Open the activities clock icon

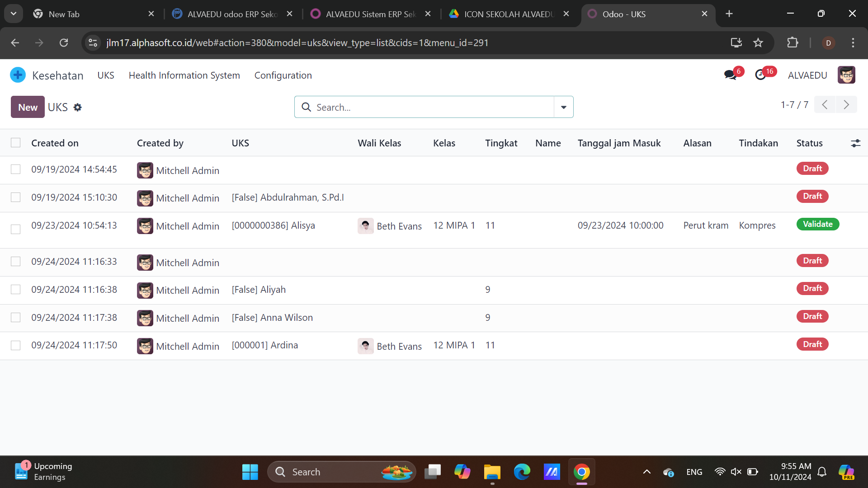760,75
